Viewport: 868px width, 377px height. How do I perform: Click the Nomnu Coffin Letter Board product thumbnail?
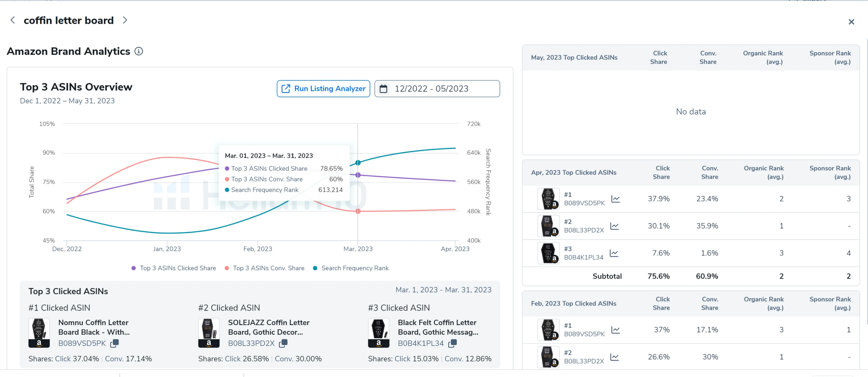click(39, 332)
